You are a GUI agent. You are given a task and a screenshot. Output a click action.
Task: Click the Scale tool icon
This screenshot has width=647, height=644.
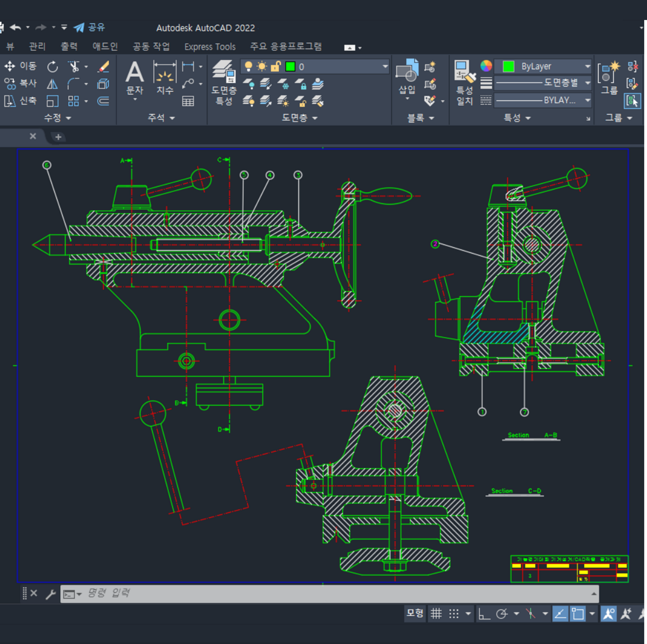pyautogui.click(x=52, y=101)
